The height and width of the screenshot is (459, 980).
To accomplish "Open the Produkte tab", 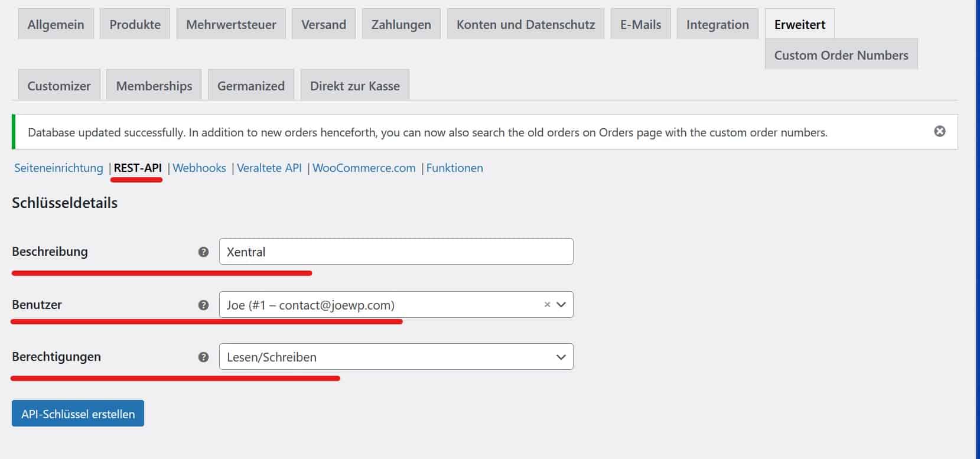I will (135, 24).
